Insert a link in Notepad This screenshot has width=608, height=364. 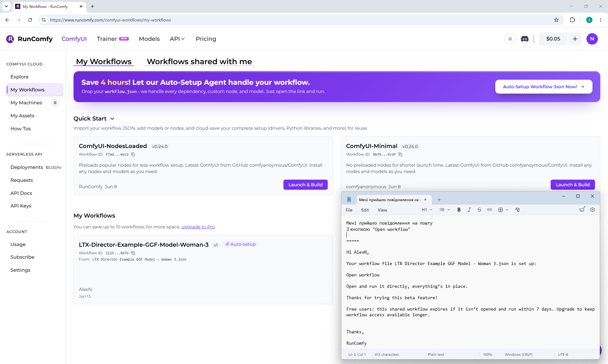click(490, 210)
